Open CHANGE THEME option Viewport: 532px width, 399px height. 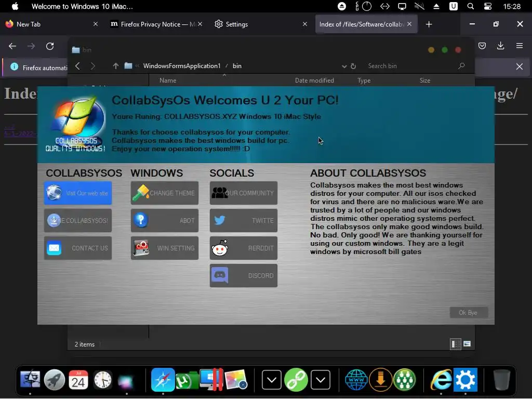pyautogui.click(x=165, y=193)
